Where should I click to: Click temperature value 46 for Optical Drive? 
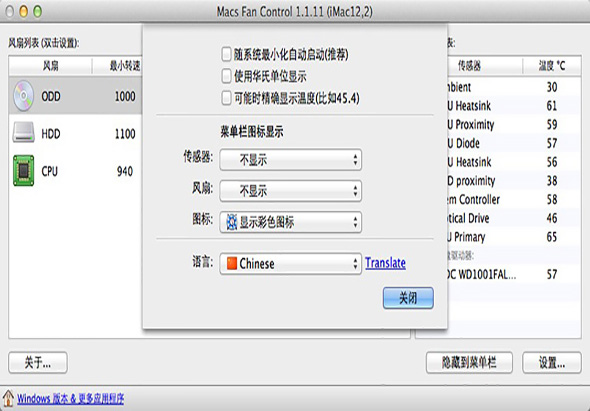(x=552, y=218)
